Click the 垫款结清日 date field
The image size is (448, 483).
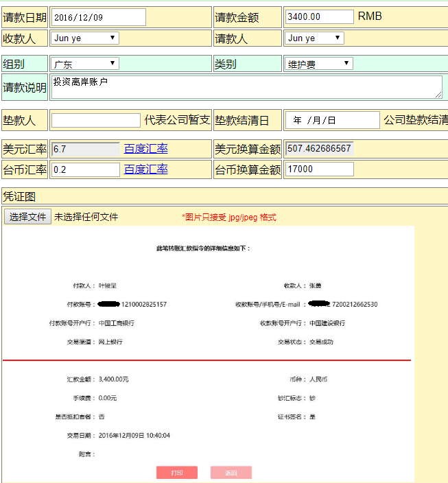point(333,120)
